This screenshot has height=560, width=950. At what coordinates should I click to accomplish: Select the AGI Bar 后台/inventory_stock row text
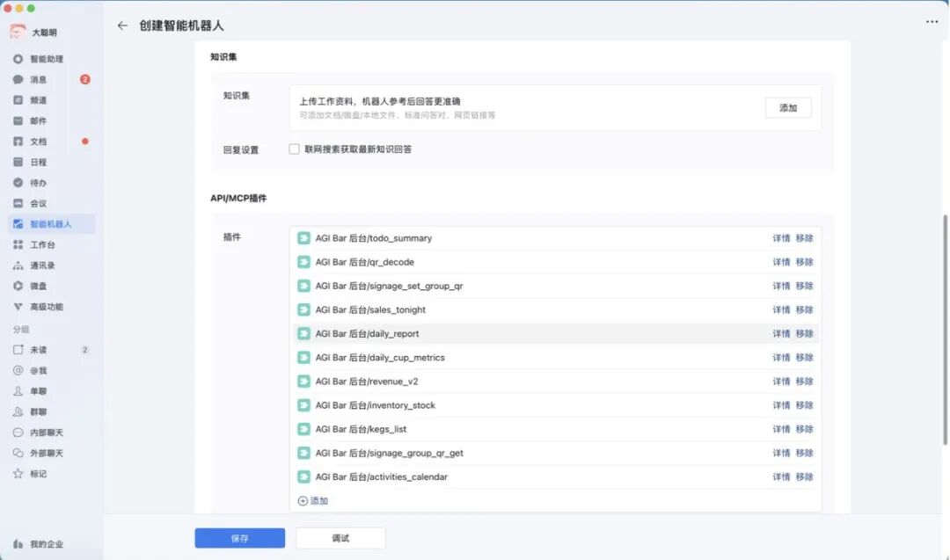click(x=375, y=405)
